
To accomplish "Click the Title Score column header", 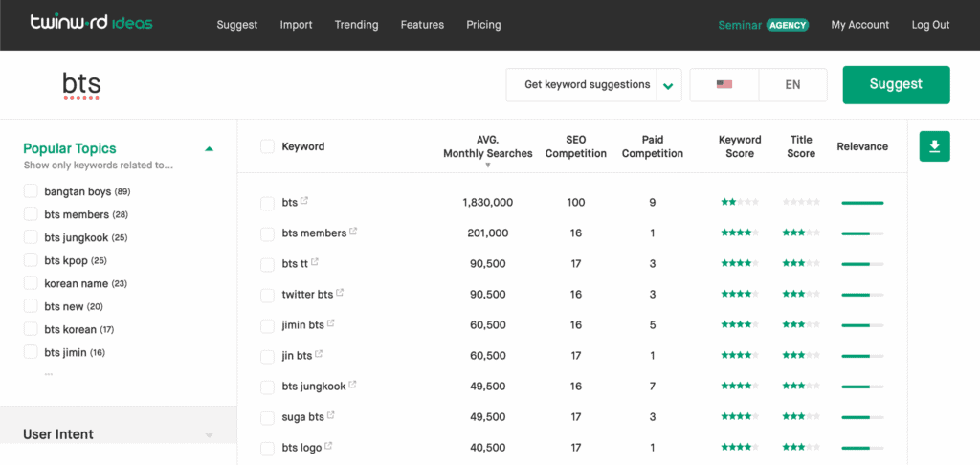I will pos(801,146).
